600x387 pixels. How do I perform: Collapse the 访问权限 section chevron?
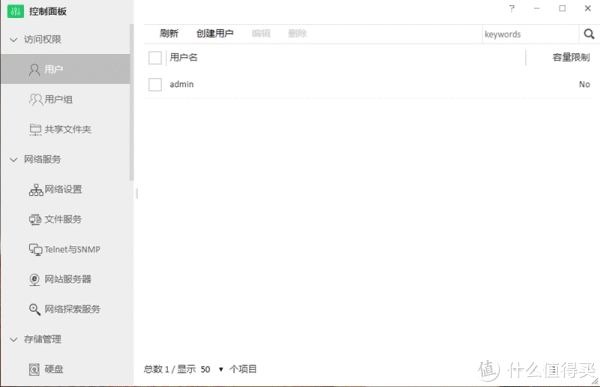pos(13,40)
